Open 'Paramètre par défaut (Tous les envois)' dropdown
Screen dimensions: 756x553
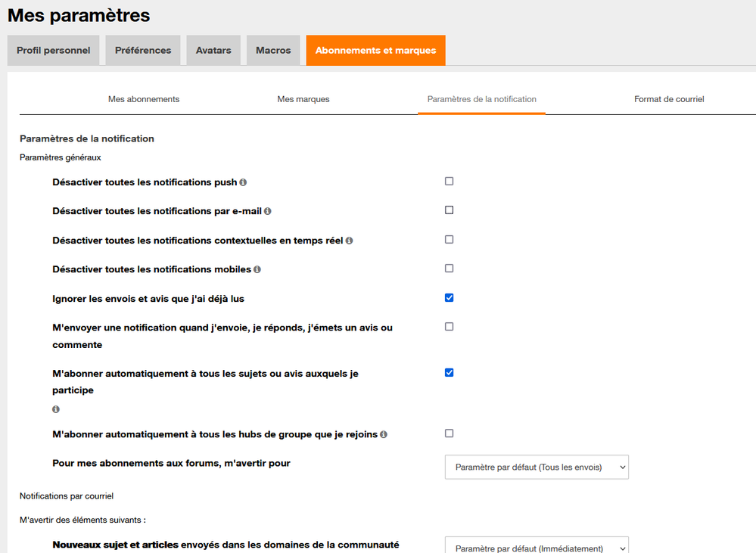(x=537, y=468)
